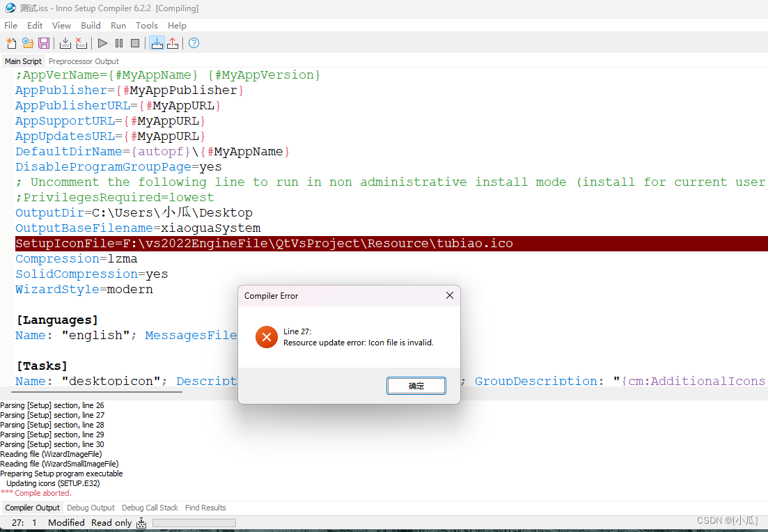Click the "Read only" status bar entry

point(111,523)
